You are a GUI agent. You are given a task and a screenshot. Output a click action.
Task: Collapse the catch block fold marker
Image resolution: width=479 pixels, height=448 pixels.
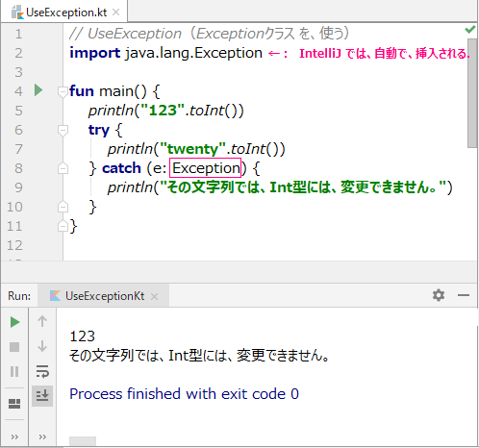[x=63, y=168]
